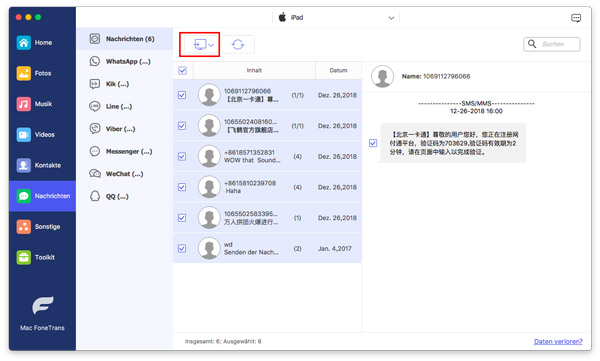The image size is (600, 361).
Task: Click the Line category icon
Action: (95, 106)
